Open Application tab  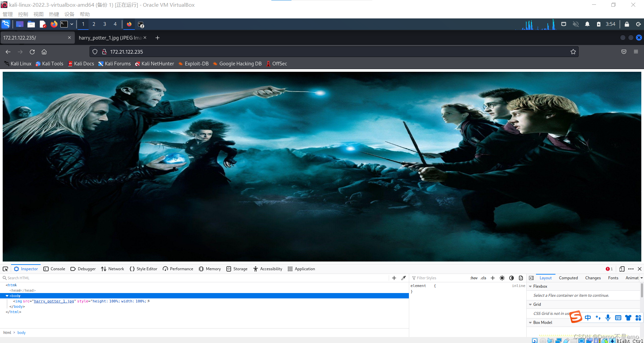(301, 269)
